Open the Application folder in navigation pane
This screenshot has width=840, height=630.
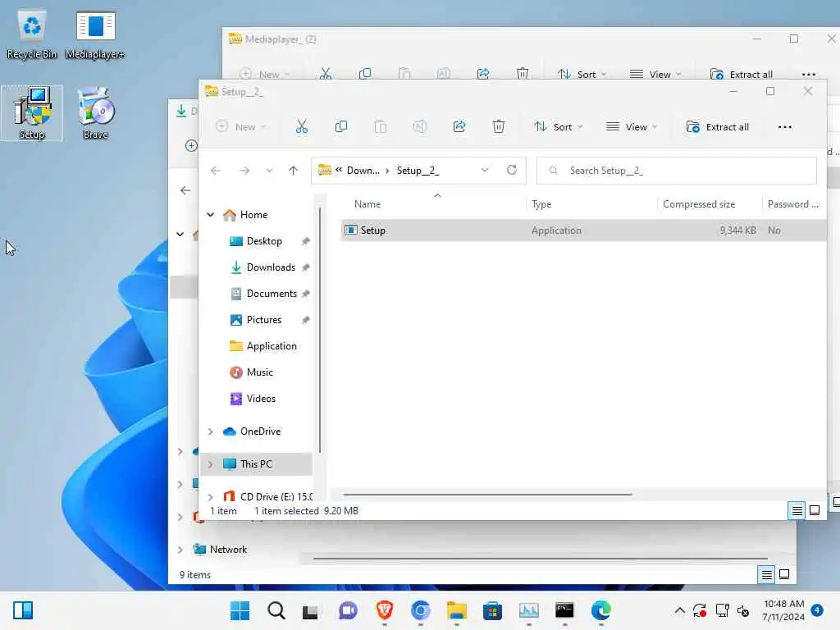coord(272,346)
